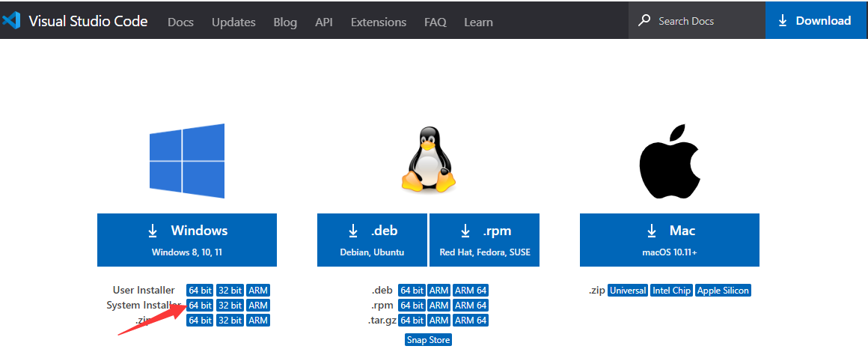Click the Visual Studio Code logo icon
Screen dimensions: 868x349
point(11,21)
